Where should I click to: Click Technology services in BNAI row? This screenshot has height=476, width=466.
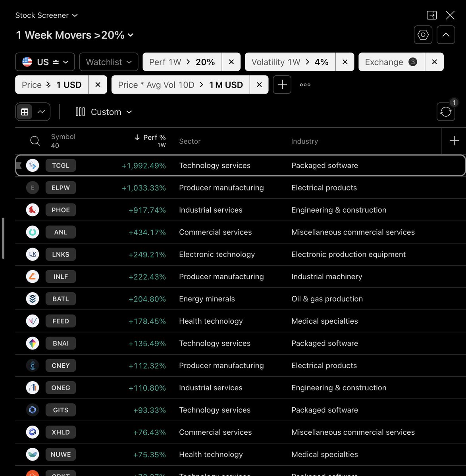click(215, 343)
